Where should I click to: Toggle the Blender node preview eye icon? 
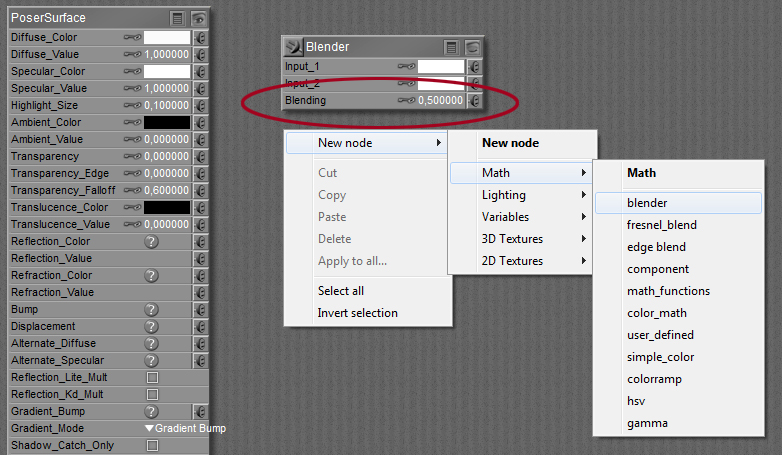pos(473,47)
